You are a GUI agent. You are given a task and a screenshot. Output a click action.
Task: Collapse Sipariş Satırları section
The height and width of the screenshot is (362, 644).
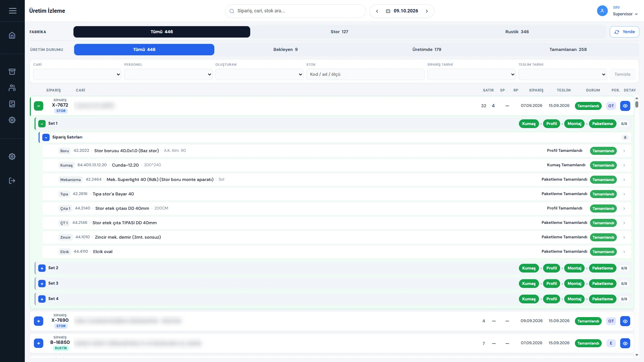(46, 137)
